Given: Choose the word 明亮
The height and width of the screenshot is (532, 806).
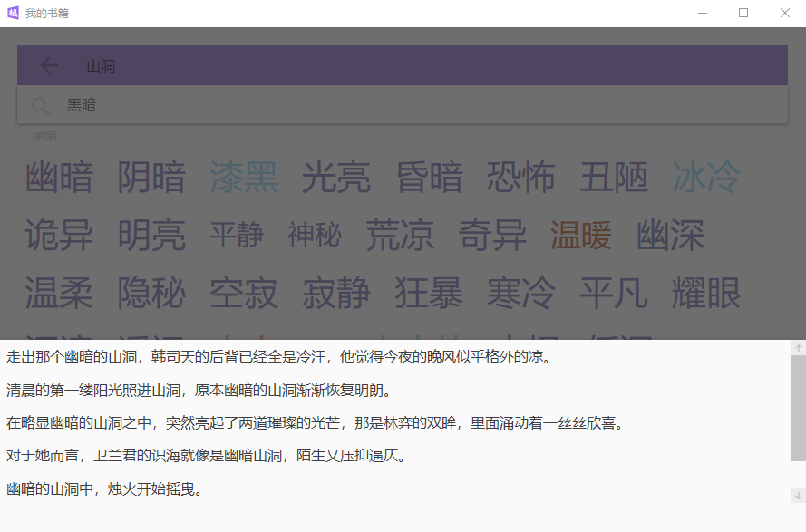Looking at the screenshot, I should 151,235.
